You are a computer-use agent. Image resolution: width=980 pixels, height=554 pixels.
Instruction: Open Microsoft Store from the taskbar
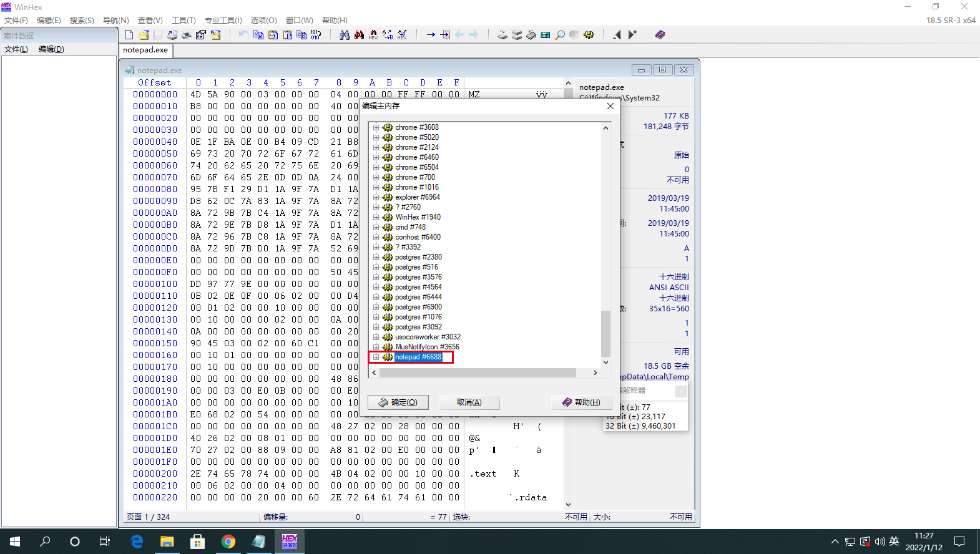click(x=198, y=542)
